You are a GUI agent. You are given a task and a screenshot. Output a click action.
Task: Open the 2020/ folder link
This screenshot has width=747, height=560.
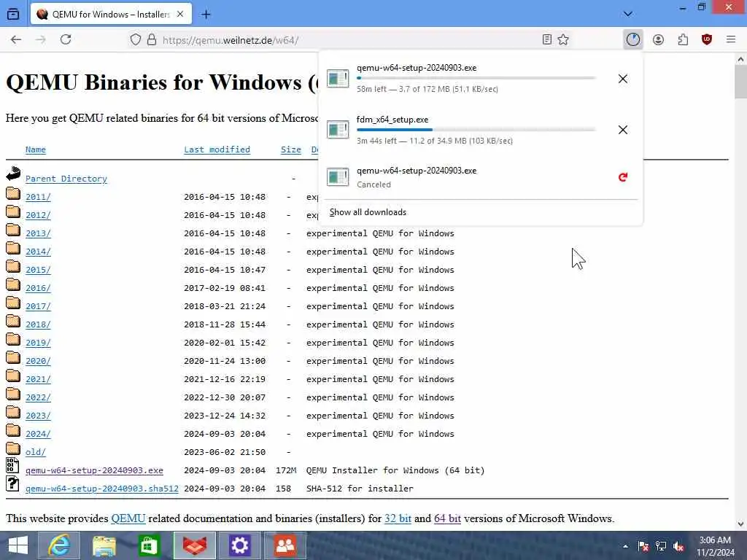tap(38, 361)
